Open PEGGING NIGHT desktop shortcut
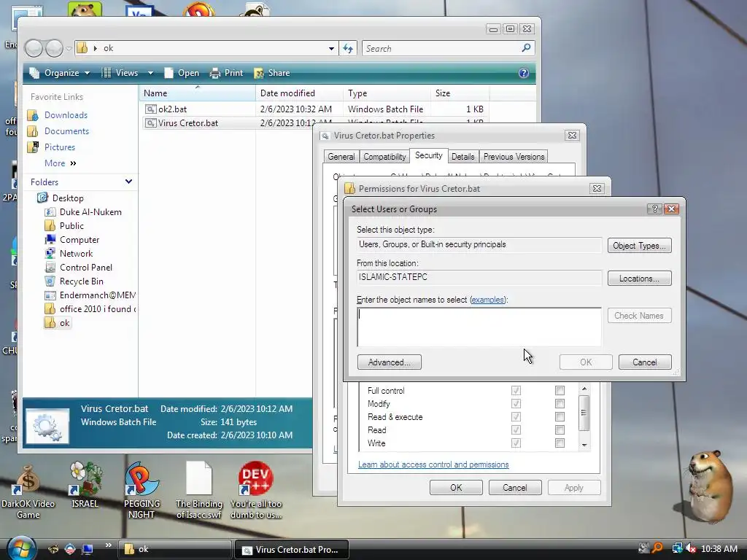747x560 pixels. [142, 491]
